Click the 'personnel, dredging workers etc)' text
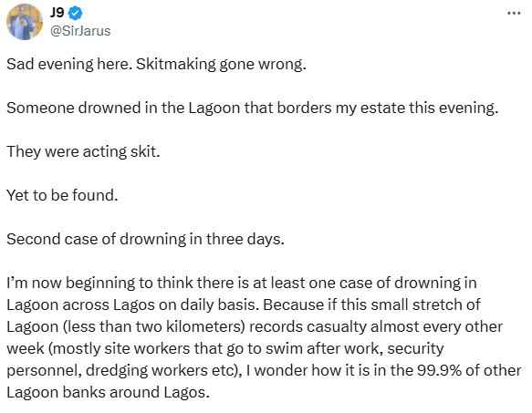The width and height of the screenshot is (532, 413). click(x=124, y=370)
